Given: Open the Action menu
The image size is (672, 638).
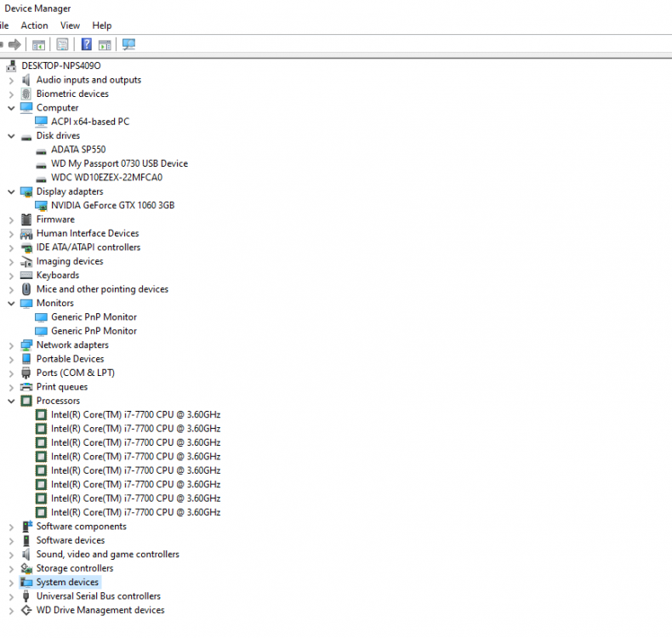Looking at the screenshot, I should pos(34,26).
